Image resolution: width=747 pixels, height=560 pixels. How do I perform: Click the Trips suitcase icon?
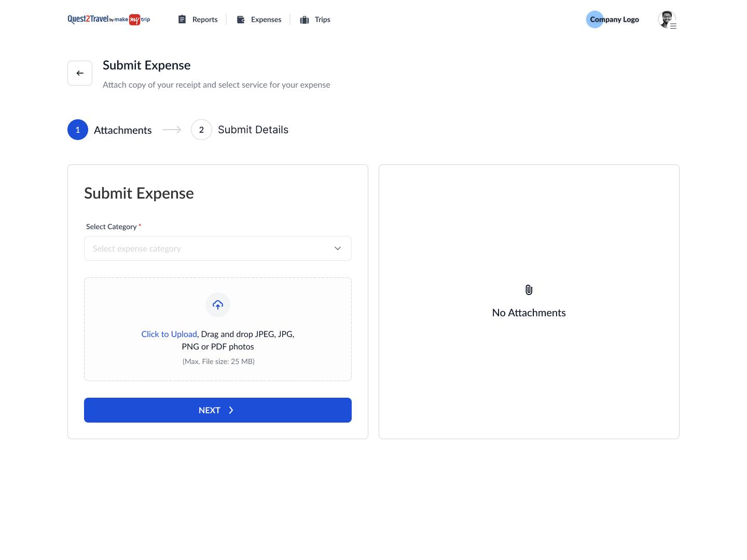click(305, 20)
